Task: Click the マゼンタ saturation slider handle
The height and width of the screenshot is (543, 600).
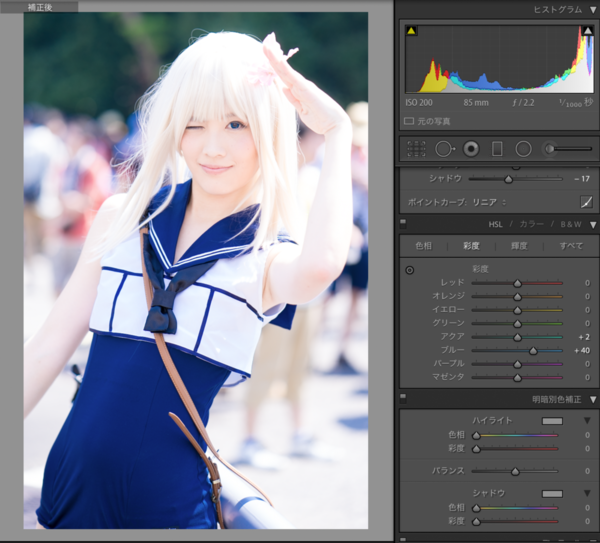Action: coord(517,378)
